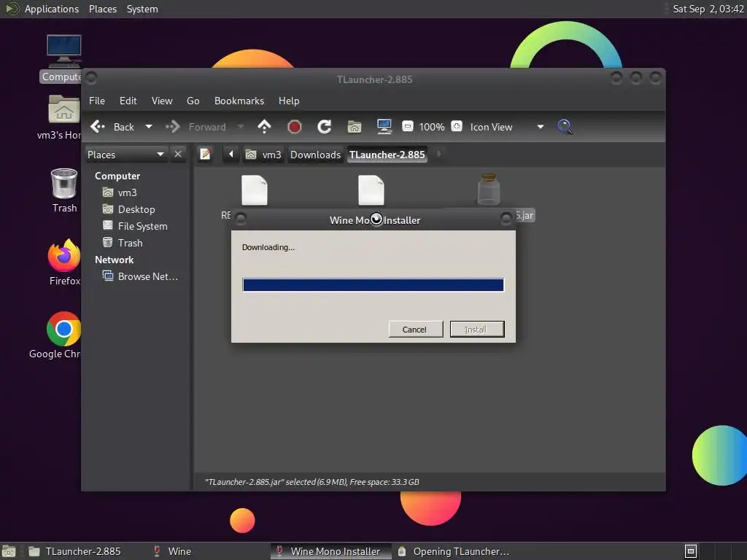747x560 pixels.
Task: Open Home folder via toolbar icon
Action: (x=355, y=127)
